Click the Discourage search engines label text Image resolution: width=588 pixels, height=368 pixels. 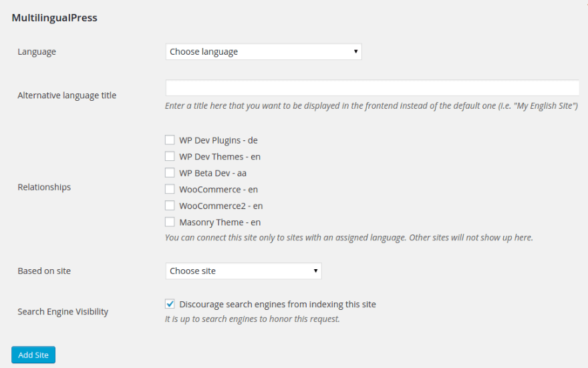click(277, 305)
